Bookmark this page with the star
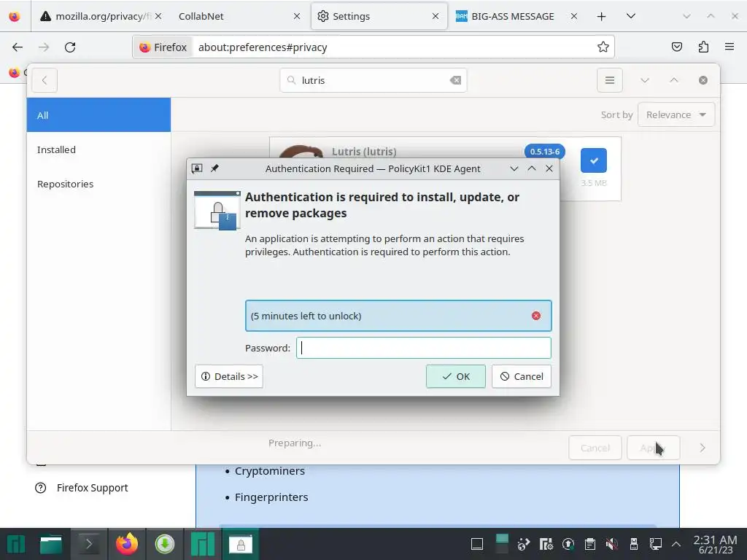 (x=603, y=47)
